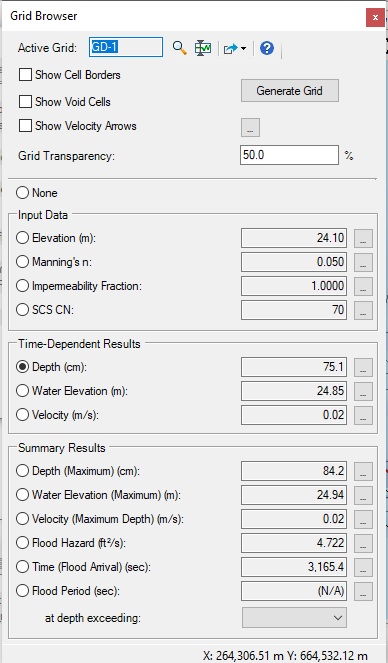The width and height of the screenshot is (388, 663).
Task: Open the ellipsis button next to Elevation
Action: coord(363,238)
